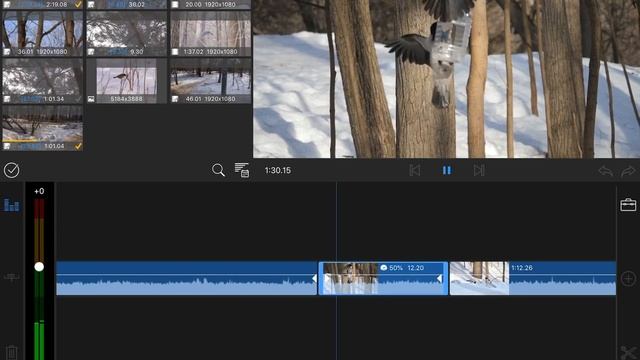Viewport: 640px width, 360px height.
Task: Tap the circled checkmark multi-select icon
Action: tap(11, 170)
